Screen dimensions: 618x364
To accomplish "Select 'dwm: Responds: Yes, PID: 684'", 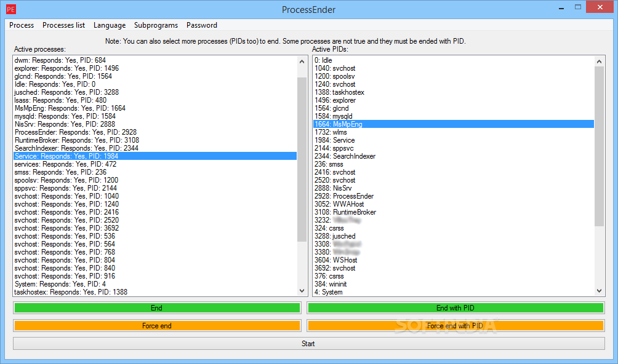I will [155, 60].
